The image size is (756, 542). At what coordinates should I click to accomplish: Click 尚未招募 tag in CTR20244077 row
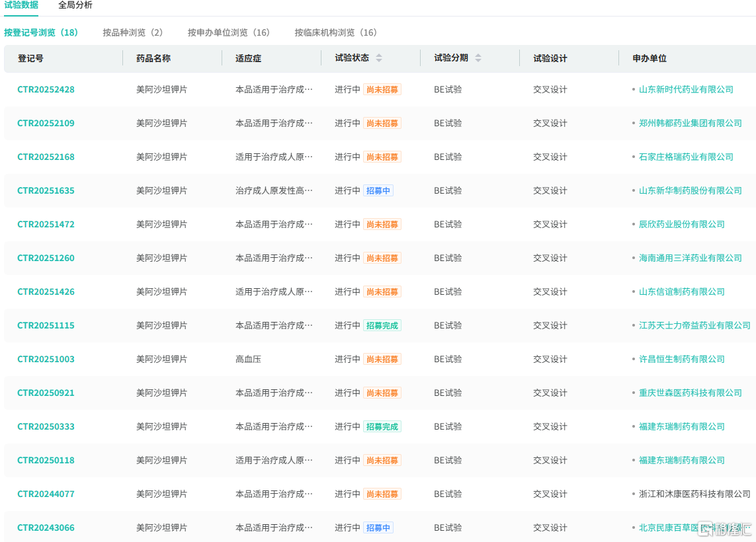(x=382, y=494)
